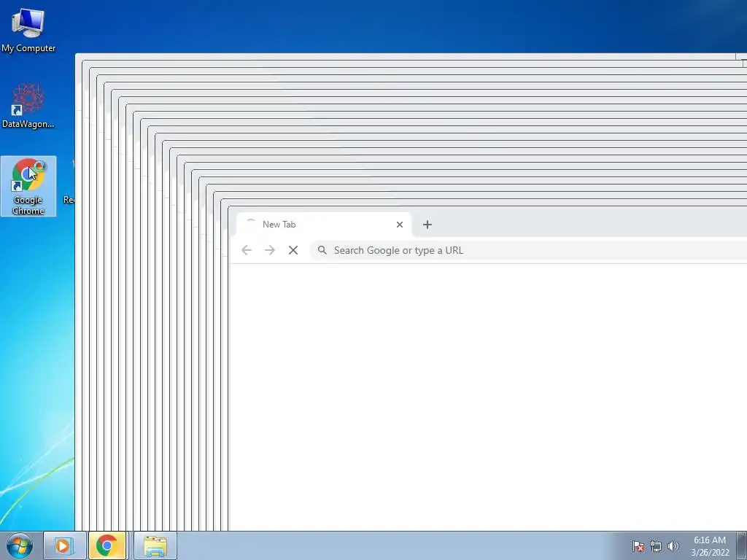Open Action Center flag icon in tray
This screenshot has height=560, width=747.
coord(638,546)
